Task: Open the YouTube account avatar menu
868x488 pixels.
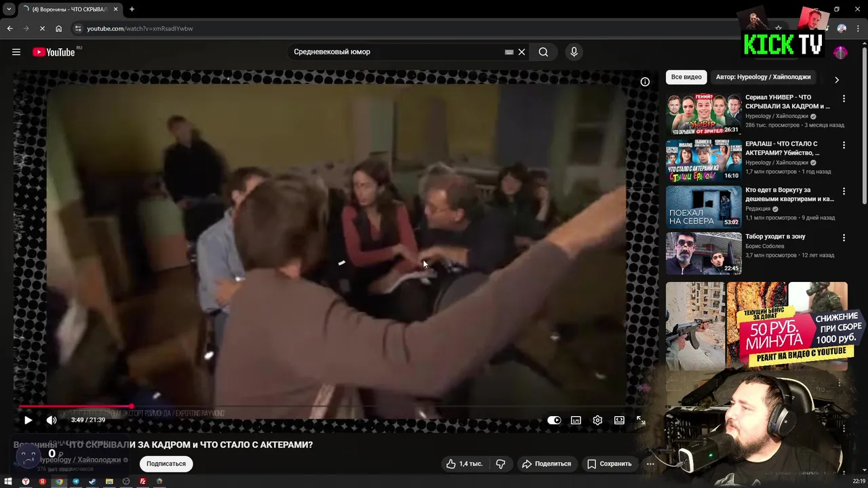Action: (x=840, y=52)
